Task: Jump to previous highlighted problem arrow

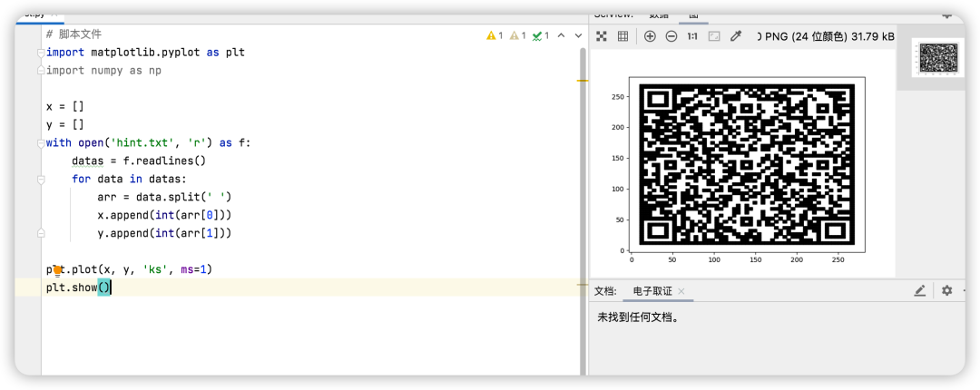Action: pos(562,35)
